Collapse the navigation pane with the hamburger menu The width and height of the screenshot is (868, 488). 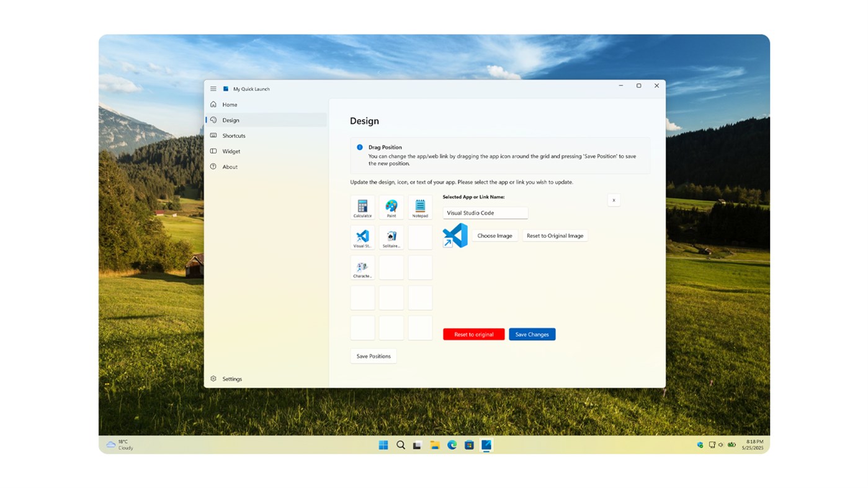point(213,88)
